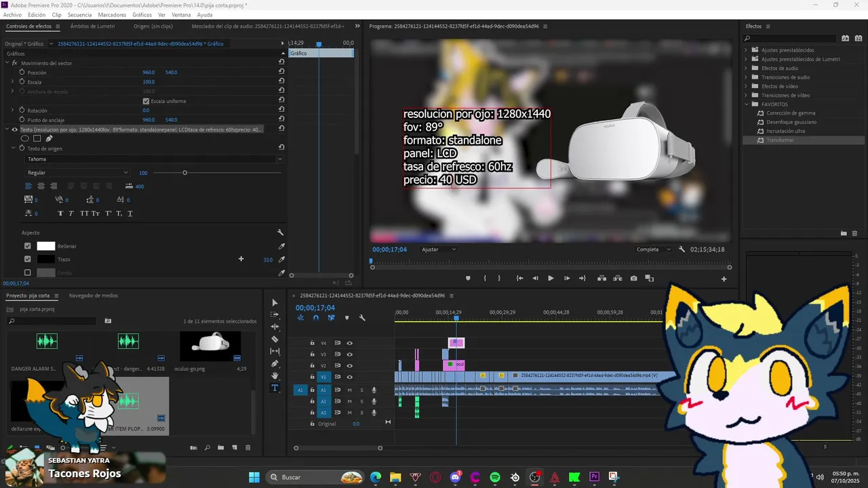
Task: Center align text icon
Action: [41, 186]
